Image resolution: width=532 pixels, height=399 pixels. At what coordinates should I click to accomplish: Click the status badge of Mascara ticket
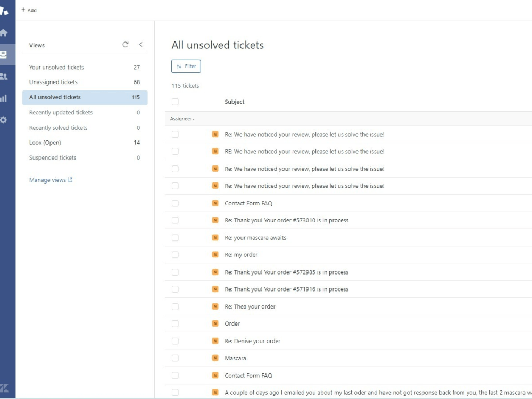click(x=215, y=358)
